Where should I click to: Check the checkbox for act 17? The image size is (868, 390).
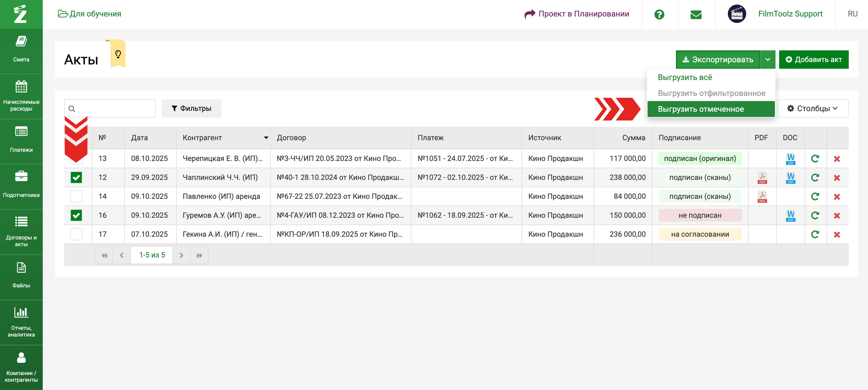76,234
